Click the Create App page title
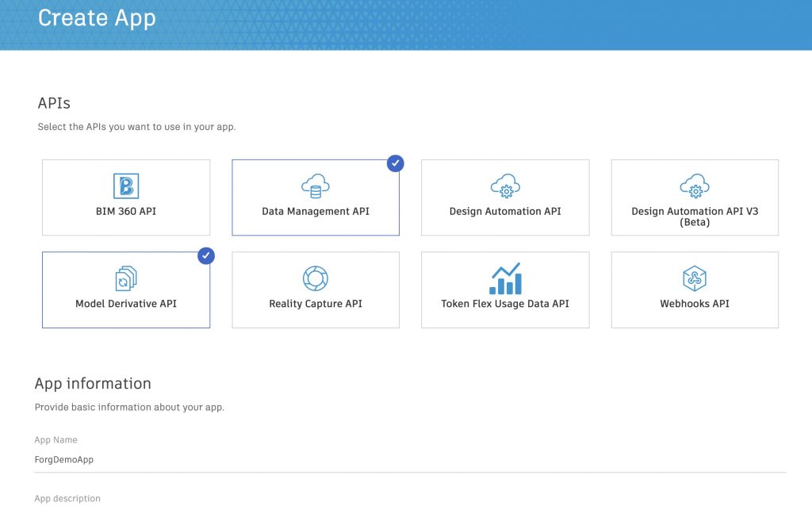812x506 pixels. (97, 18)
